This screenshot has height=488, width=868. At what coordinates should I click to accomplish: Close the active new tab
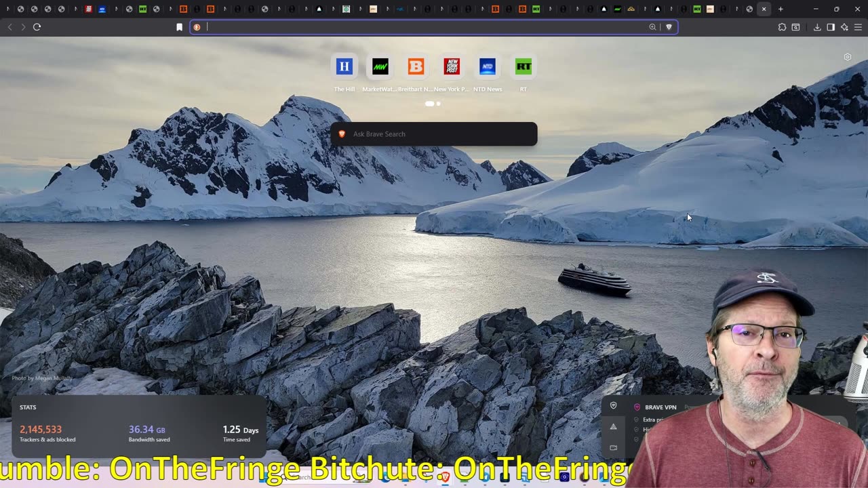coord(764,9)
